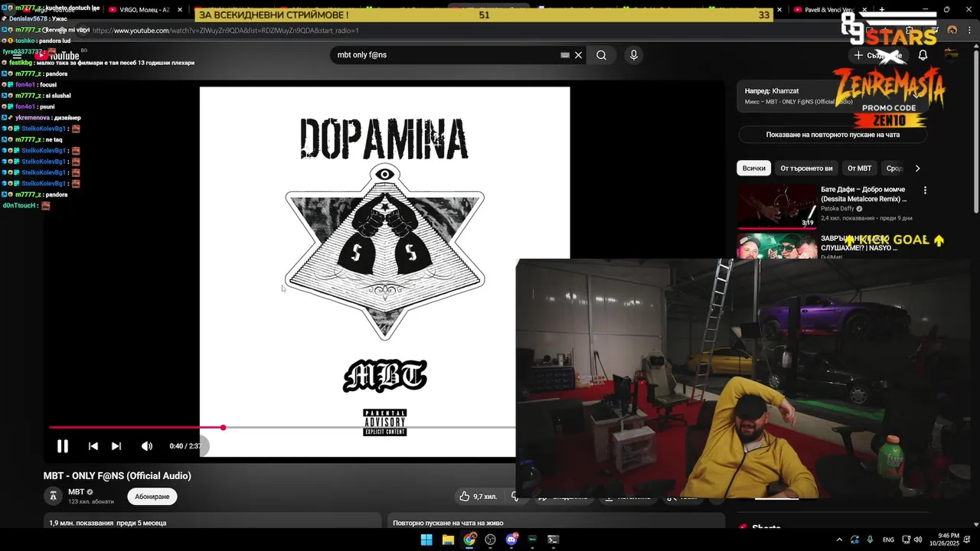Open the Patoka Daffy channel link
The height and width of the screenshot is (551, 980).
837,209
